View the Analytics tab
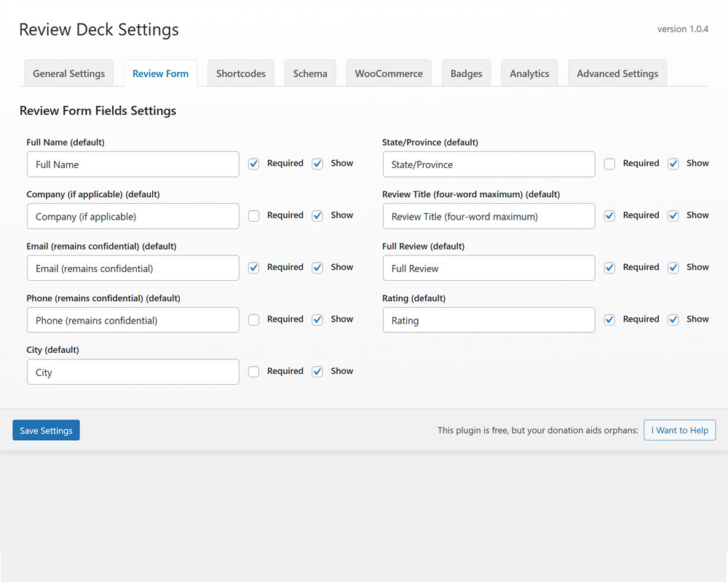The height and width of the screenshot is (582, 728). point(529,73)
